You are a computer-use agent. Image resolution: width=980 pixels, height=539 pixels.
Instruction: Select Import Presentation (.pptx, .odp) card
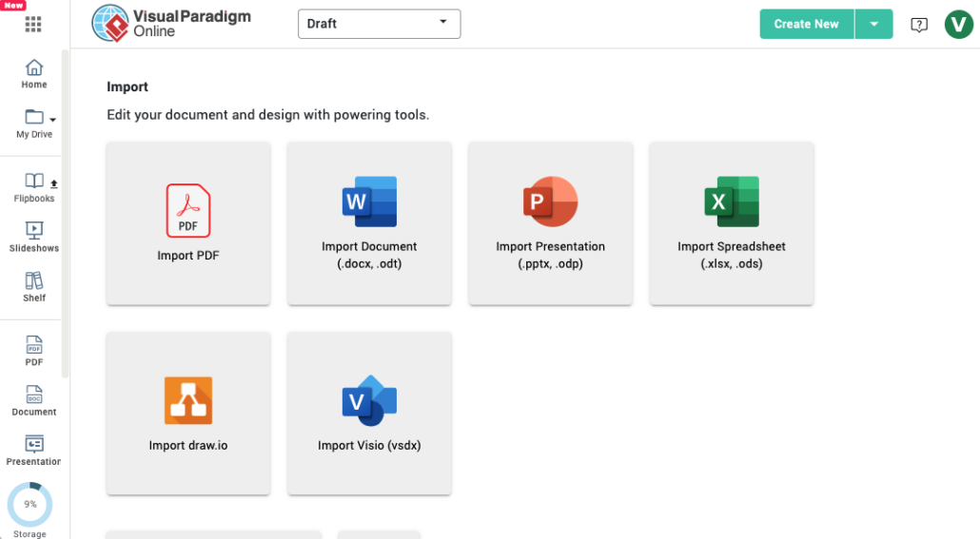[x=550, y=223]
